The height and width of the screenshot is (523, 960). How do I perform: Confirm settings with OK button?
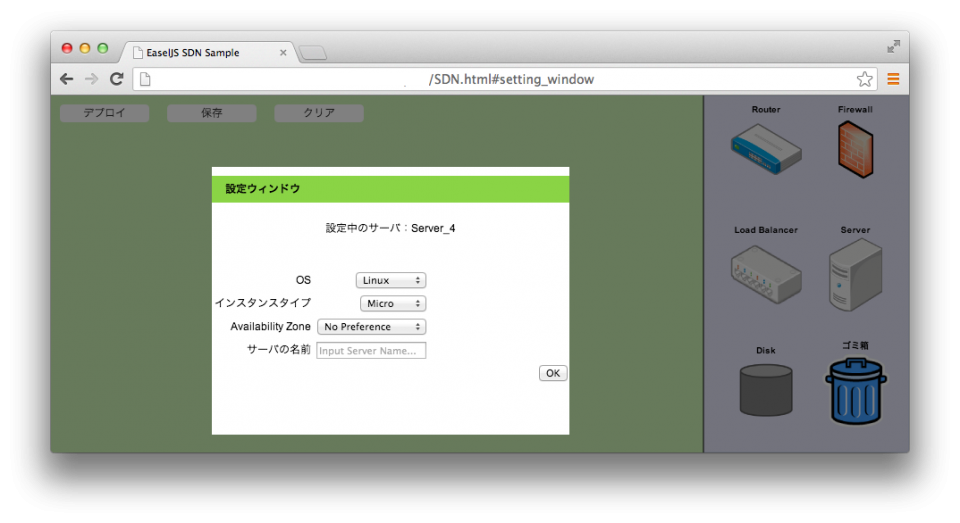(553, 373)
